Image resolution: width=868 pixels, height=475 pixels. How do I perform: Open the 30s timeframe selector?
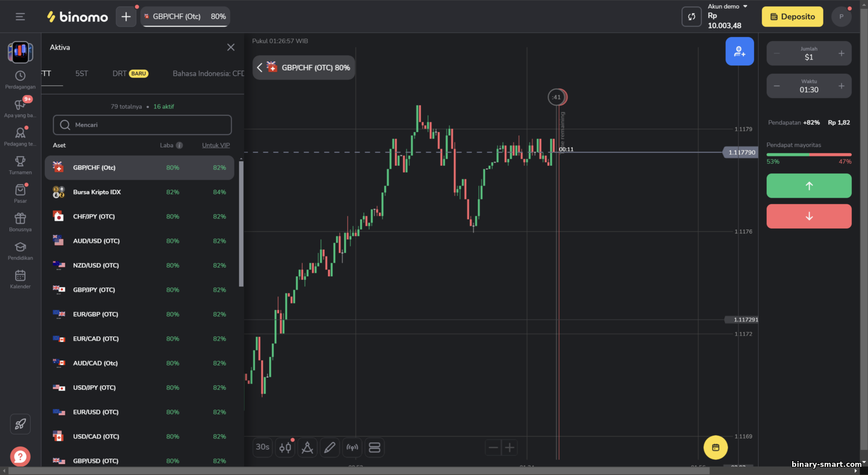pyautogui.click(x=263, y=447)
